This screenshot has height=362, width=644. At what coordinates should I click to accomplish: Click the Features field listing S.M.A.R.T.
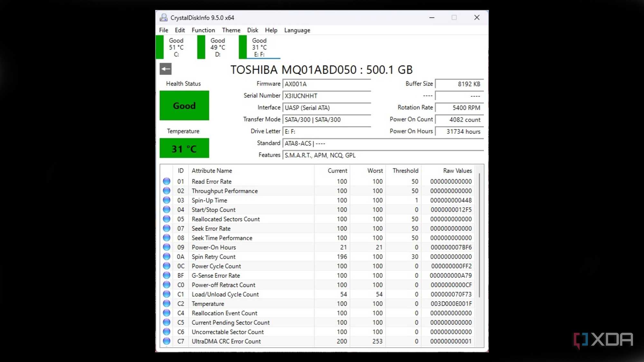click(x=383, y=155)
